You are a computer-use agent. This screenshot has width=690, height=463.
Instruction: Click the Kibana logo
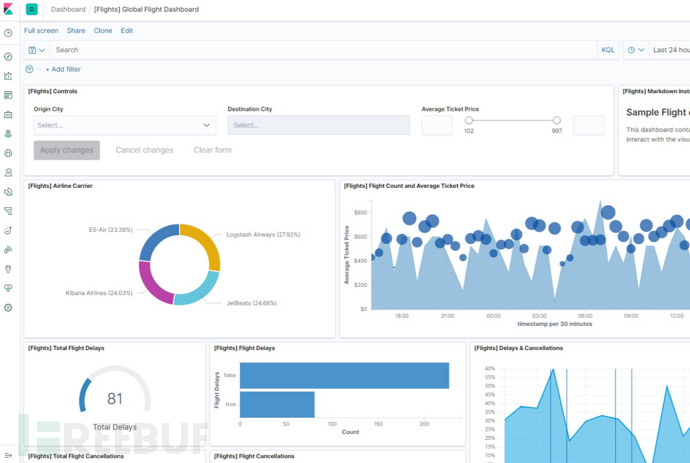8,9
